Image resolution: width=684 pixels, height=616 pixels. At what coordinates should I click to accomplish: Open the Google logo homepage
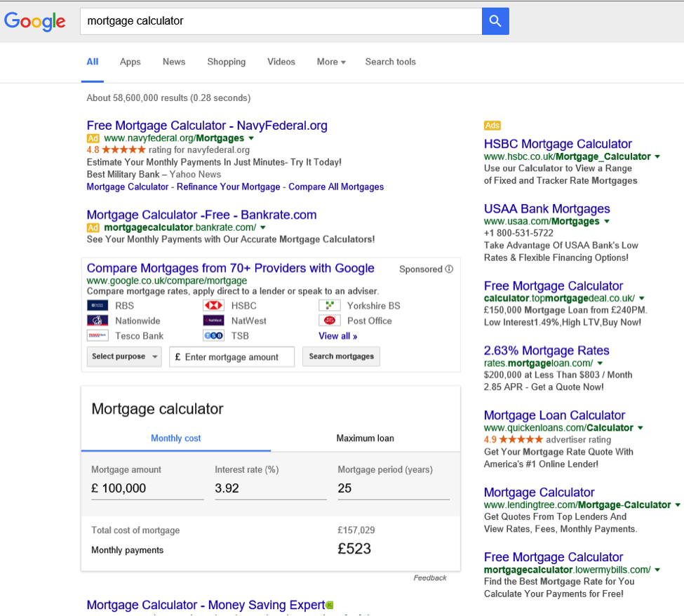point(35,21)
